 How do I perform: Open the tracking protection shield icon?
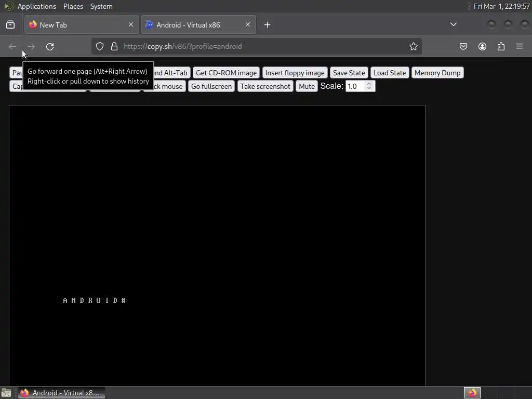[99, 46]
